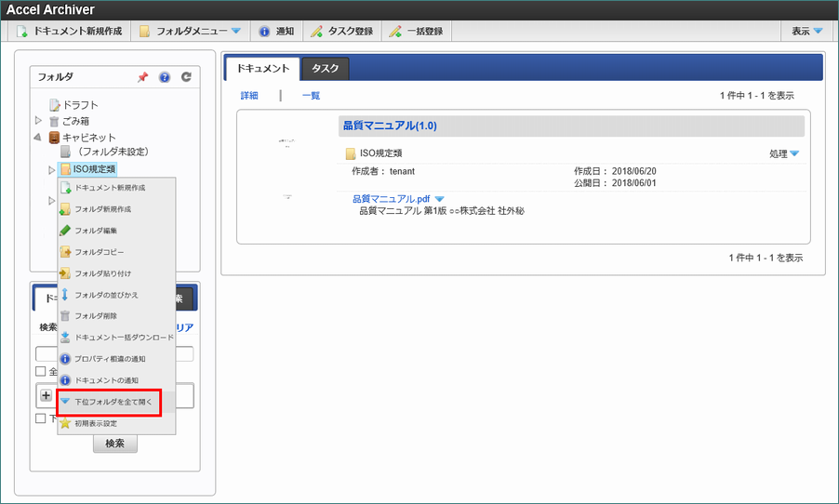This screenshot has height=504, width=839.
Task: Switch to the タスク tab
Action: coord(326,68)
